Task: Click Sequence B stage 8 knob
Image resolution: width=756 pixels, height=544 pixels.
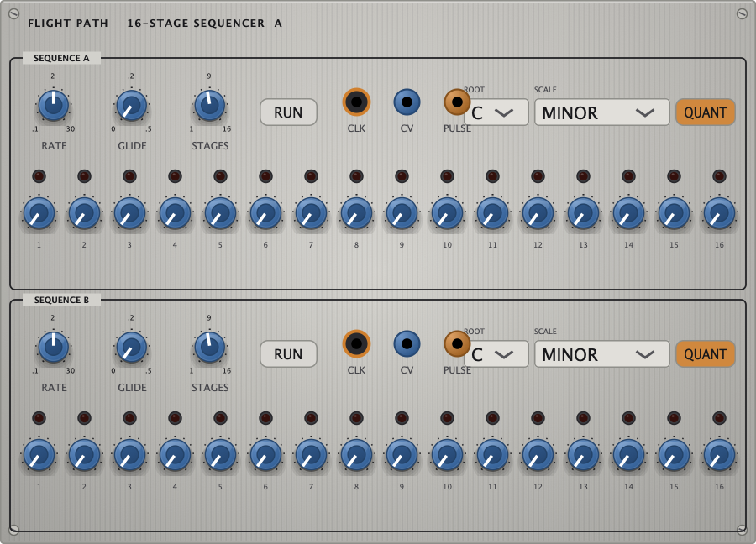Action: point(356,455)
